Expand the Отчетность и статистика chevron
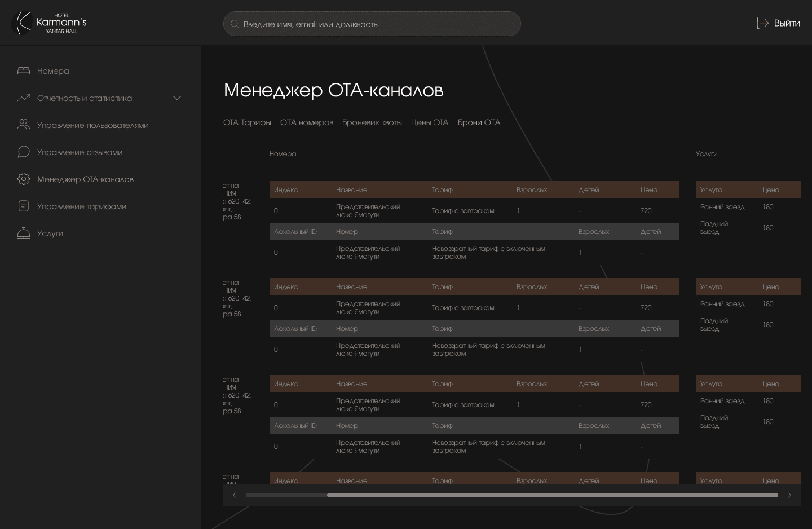Image resolution: width=812 pixels, height=529 pixels. click(177, 98)
